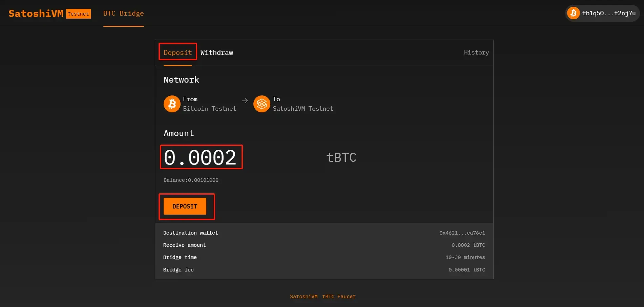
Task: Click the arrow between From and To networks
Action: [x=245, y=101]
